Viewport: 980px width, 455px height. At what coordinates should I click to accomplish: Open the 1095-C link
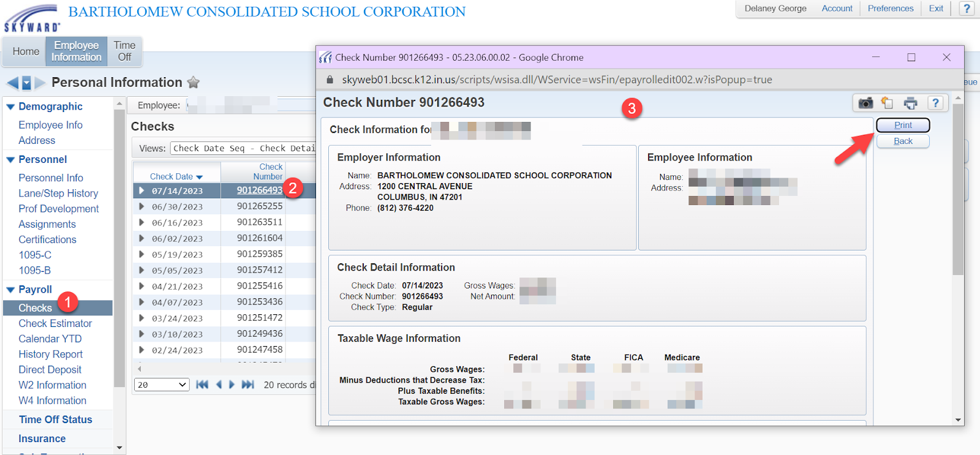point(35,255)
